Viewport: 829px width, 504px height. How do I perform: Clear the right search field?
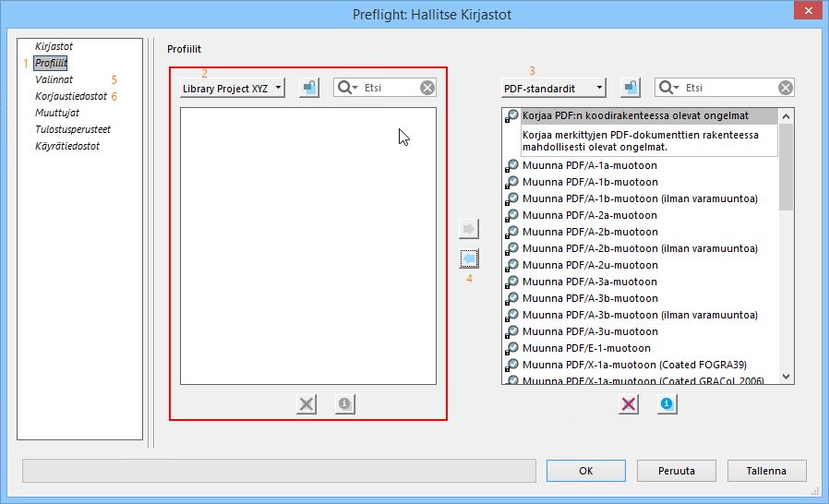(x=785, y=88)
